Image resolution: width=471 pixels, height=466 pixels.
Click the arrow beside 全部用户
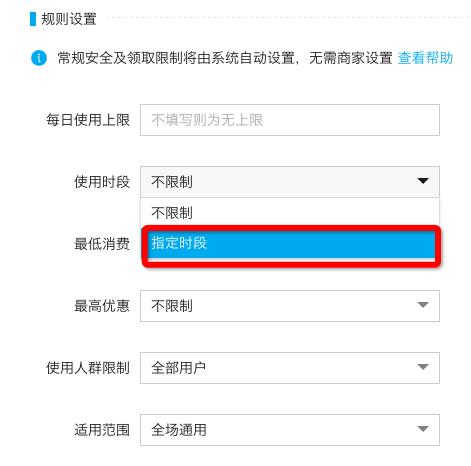pyautogui.click(x=423, y=367)
